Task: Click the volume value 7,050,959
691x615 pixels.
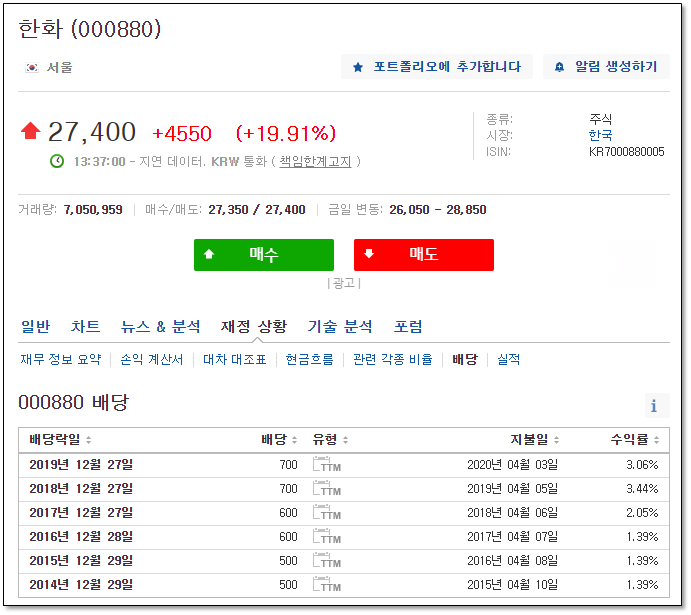Action: pyautogui.click(x=93, y=210)
